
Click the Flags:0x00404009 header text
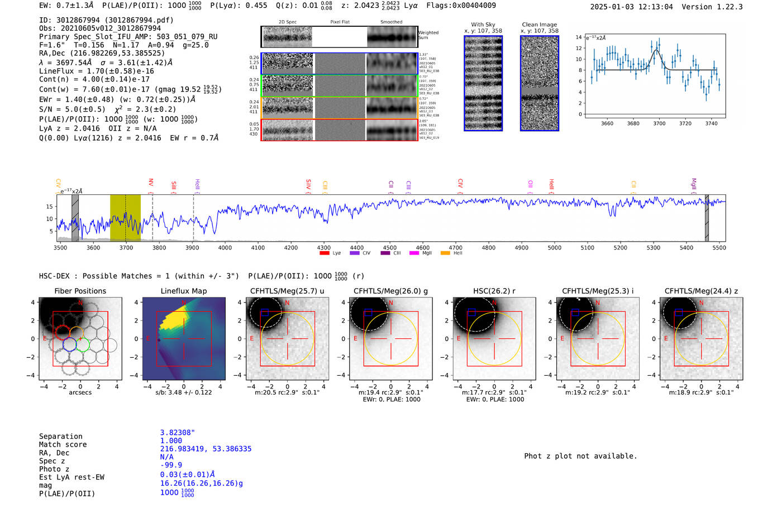point(461,6)
